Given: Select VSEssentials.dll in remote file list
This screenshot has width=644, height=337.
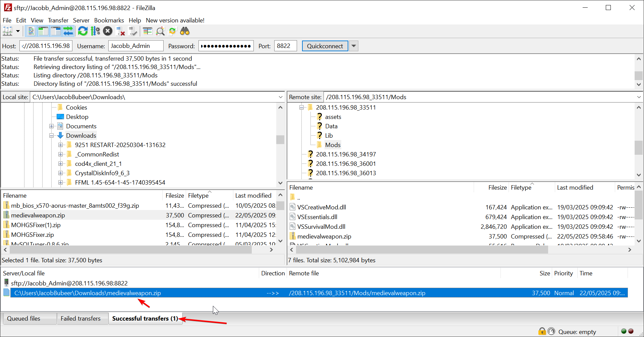Looking at the screenshot, I should (x=317, y=217).
